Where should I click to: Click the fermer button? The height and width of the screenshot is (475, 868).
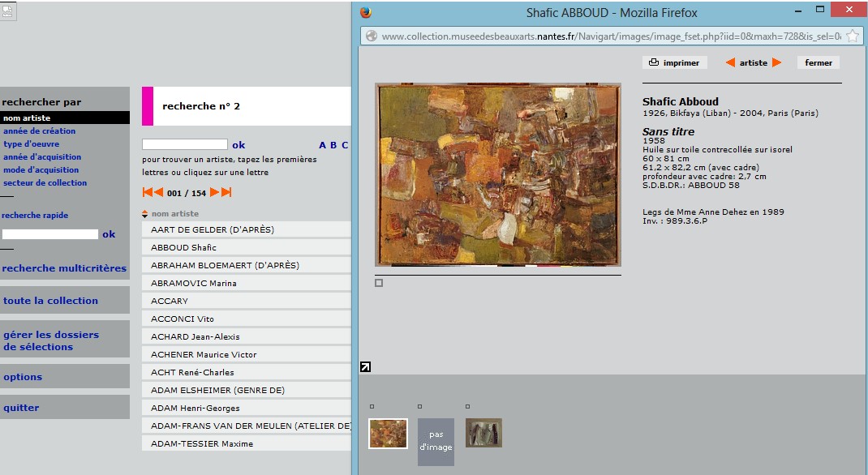tap(818, 62)
